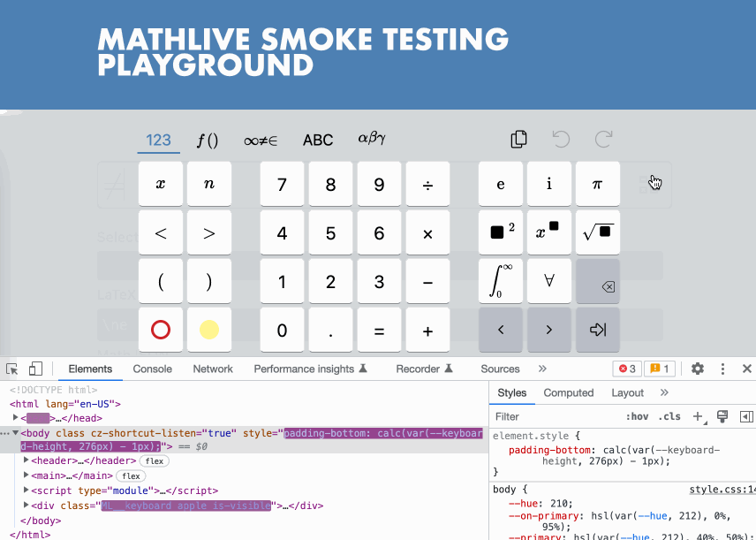Click the undo arrow icon

[561, 140]
